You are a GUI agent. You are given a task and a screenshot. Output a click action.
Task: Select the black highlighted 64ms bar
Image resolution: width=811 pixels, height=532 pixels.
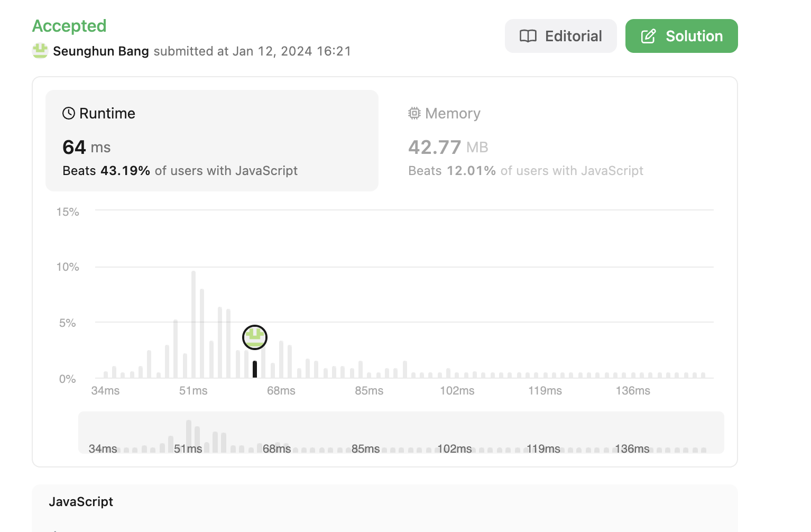tap(255, 369)
